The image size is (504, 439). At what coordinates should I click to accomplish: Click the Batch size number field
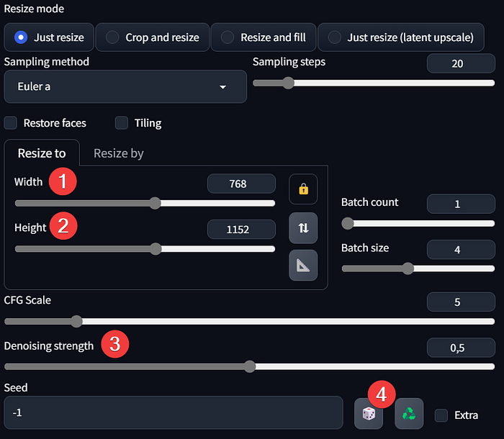point(461,250)
